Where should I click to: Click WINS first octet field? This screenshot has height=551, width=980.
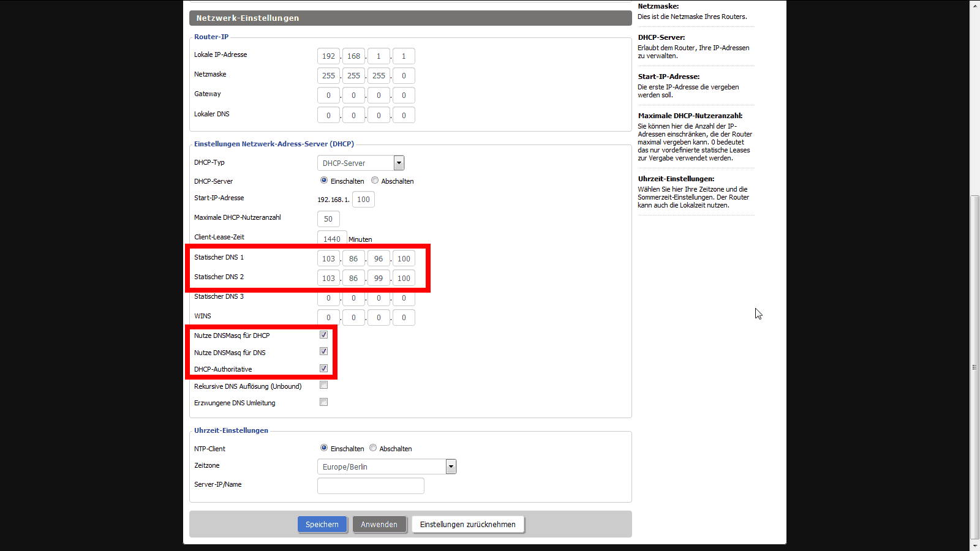pos(328,318)
